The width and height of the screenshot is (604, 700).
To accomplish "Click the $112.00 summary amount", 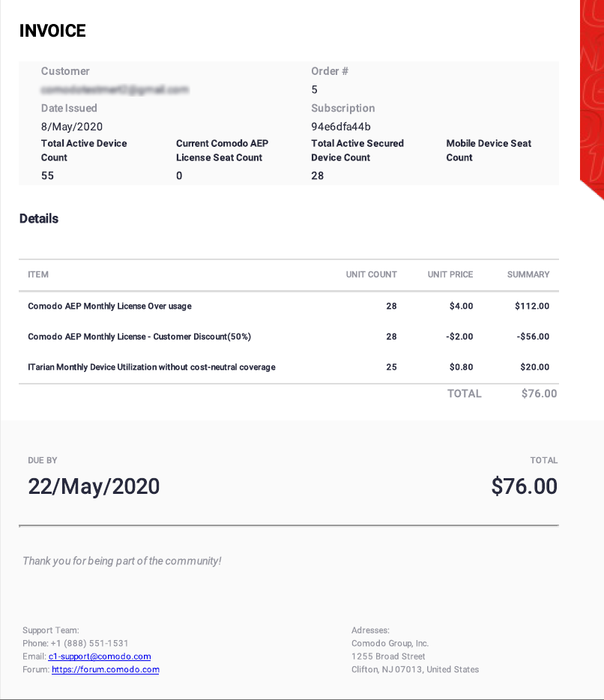I will [531, 307].
